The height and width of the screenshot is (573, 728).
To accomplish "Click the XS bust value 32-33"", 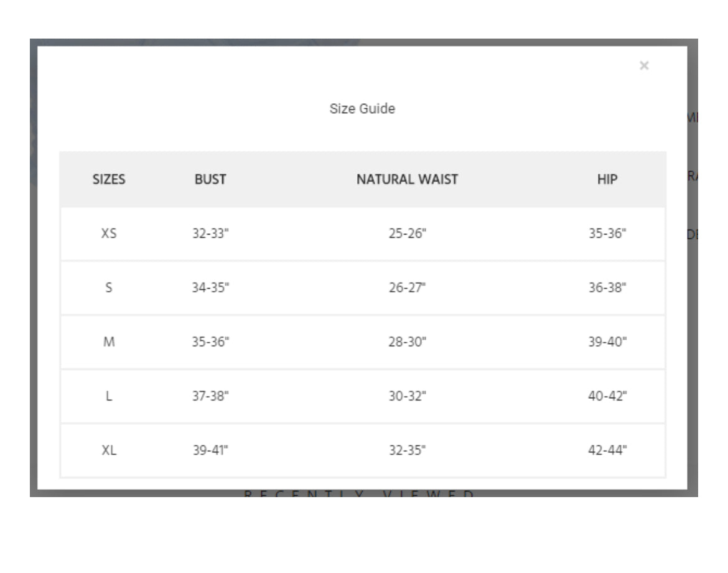I will click(x=210, y=233).
